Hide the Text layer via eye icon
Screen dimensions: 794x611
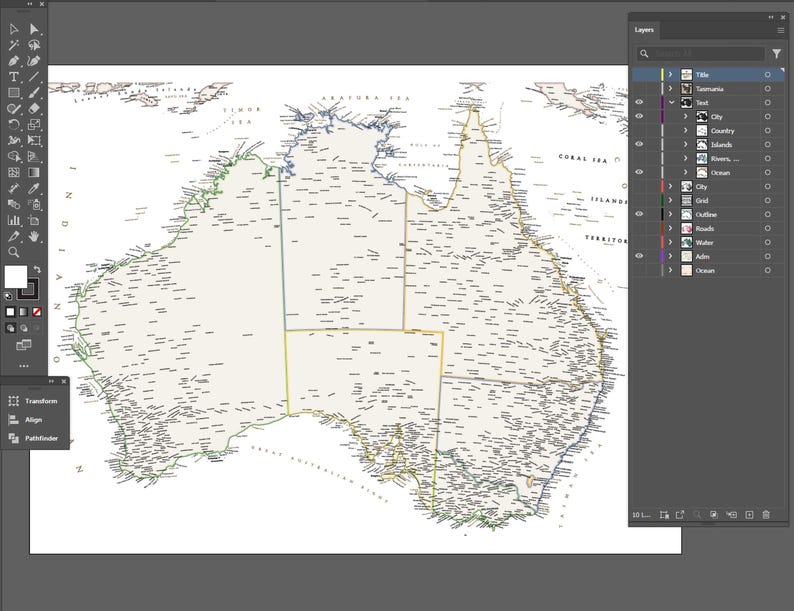tap(639, 102)
